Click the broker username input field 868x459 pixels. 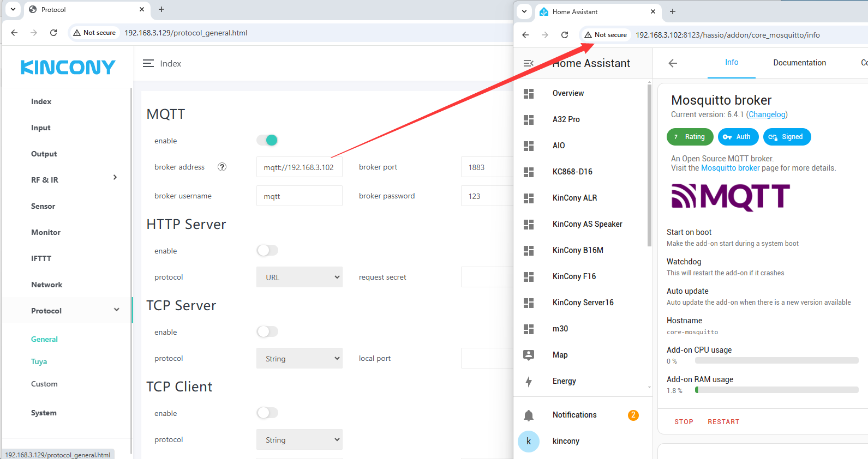point(299,196)
